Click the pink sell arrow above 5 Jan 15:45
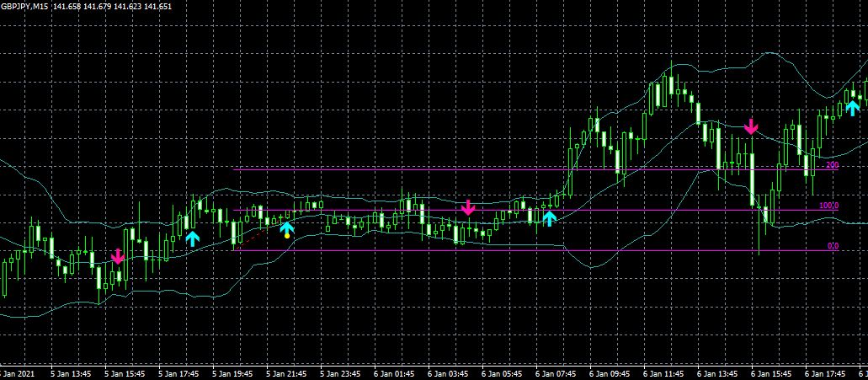Screen dimensions: 868x380 coord(117,256)
